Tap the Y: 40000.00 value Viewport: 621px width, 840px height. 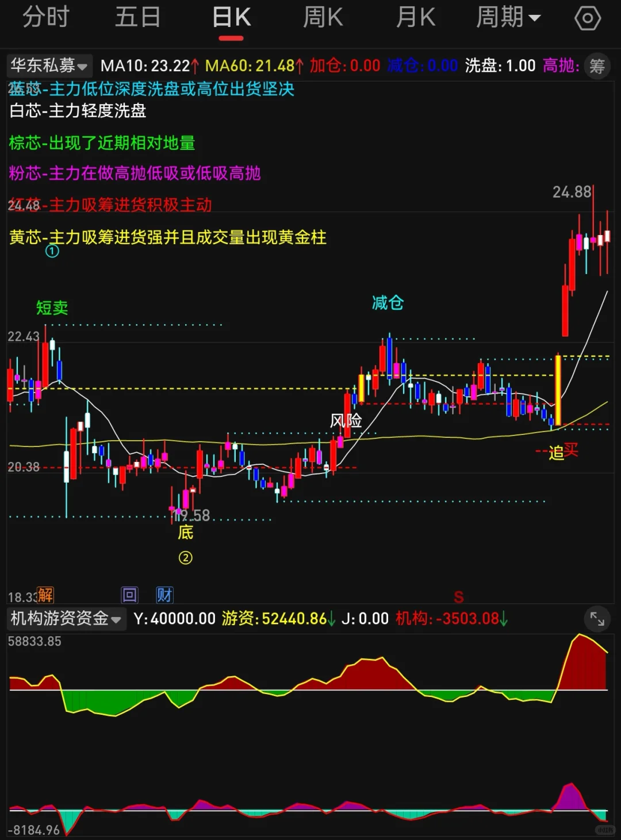(174, 619)
